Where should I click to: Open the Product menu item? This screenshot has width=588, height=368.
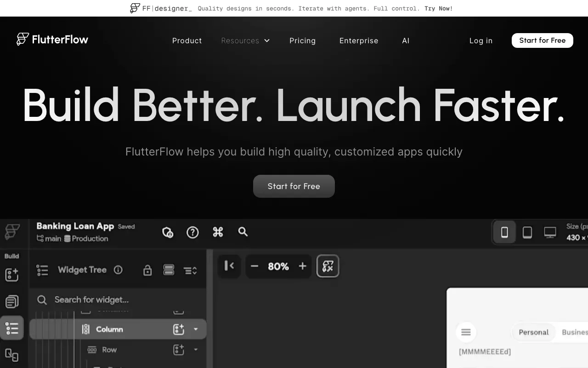[187, 40]
